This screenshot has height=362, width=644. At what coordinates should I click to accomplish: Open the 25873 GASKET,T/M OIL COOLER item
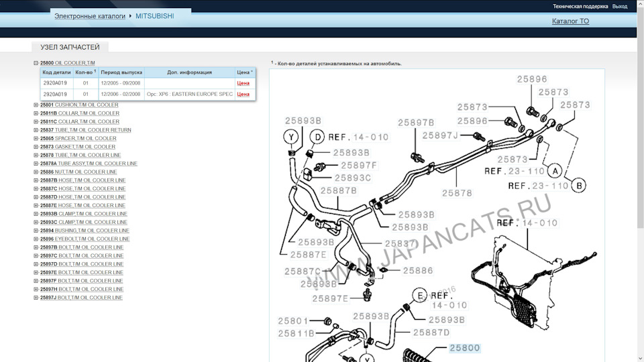pos(78,147)
